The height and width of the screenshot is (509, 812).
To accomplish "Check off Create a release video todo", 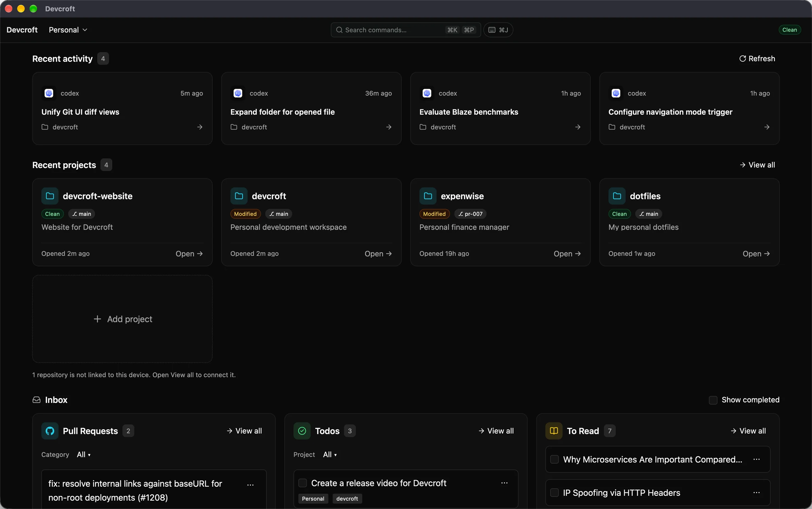I will (302, 483).
